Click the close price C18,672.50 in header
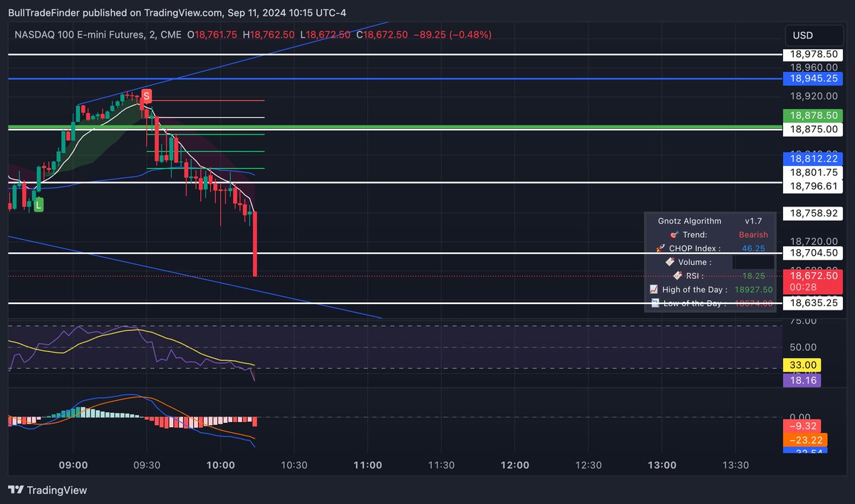The width and height of the screenshot is (855, 504). pos(382,34)
